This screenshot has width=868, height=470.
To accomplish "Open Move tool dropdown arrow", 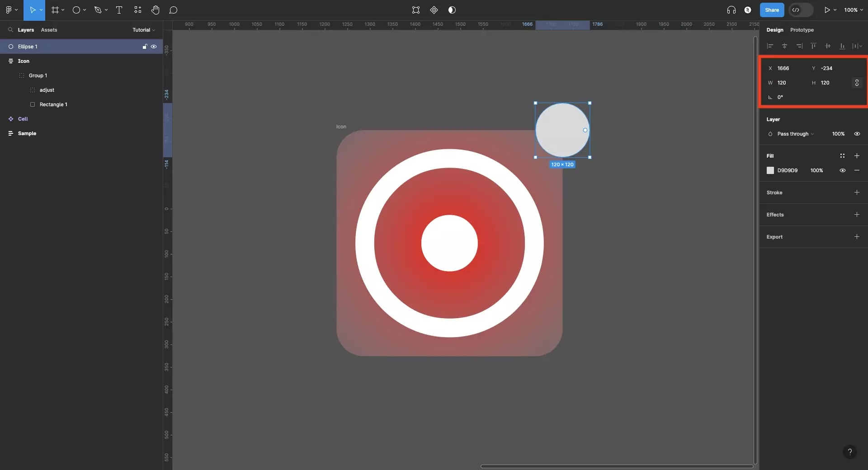I will [x=41, y=10].
